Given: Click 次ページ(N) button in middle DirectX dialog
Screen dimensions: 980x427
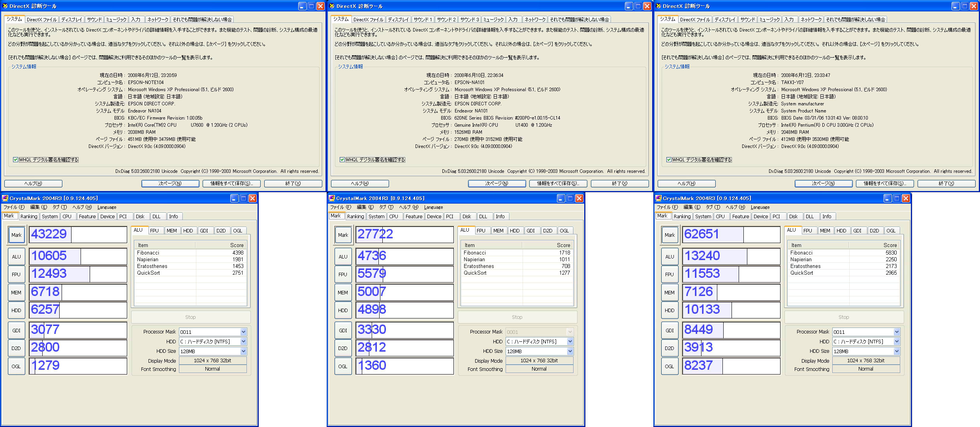Looking at the screenshot, I should click(x=497, y=184).
